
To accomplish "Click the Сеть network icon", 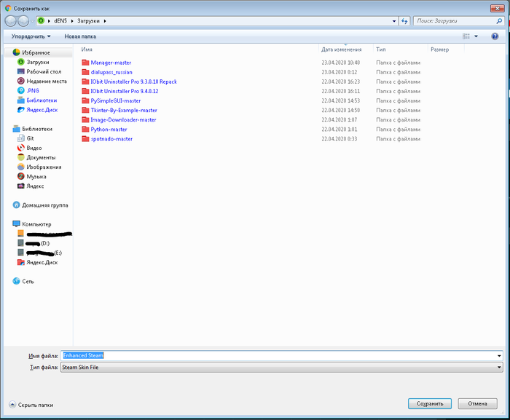I will point(17,281).
